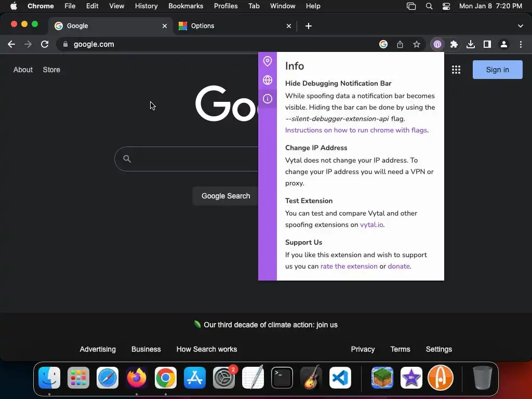Open the Vytal globe tab icon
The width and height of the screenshot is (532, 399).
tap(268, 80)
